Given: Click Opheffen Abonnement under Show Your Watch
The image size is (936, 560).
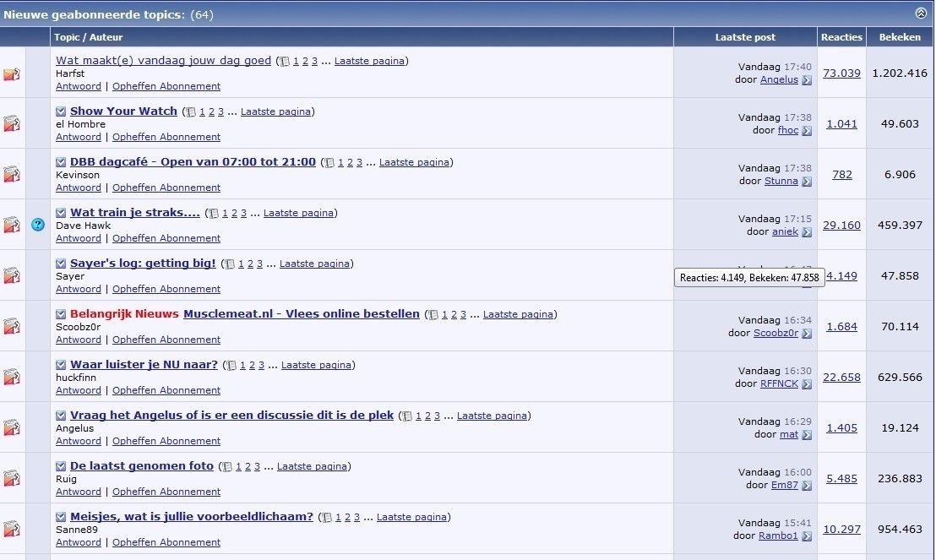Looking at the screenshot, I should (x=166, y=137).
